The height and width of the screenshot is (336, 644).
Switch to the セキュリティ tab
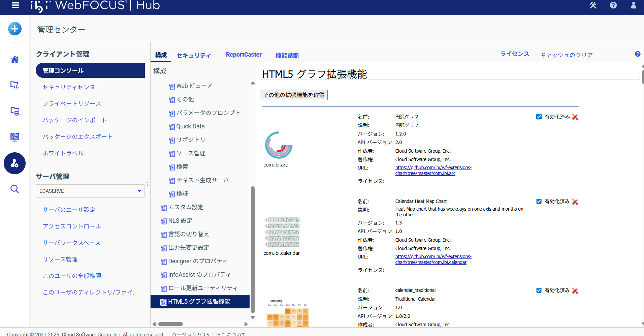(x=194, y=55)
